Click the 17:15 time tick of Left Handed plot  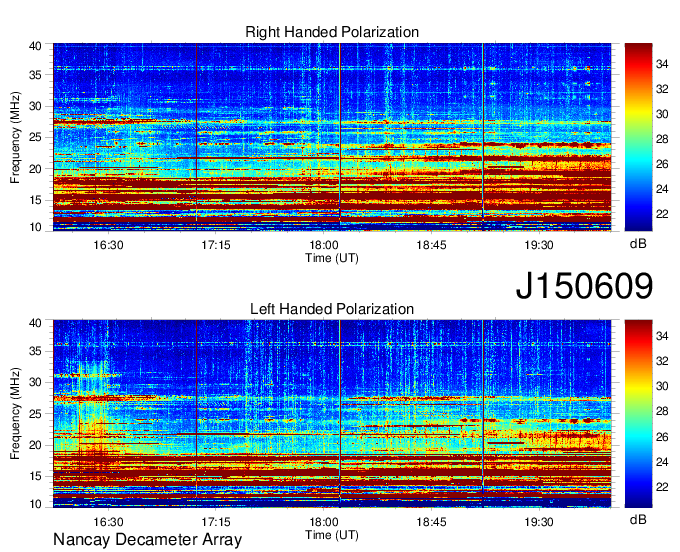[216, 522]
